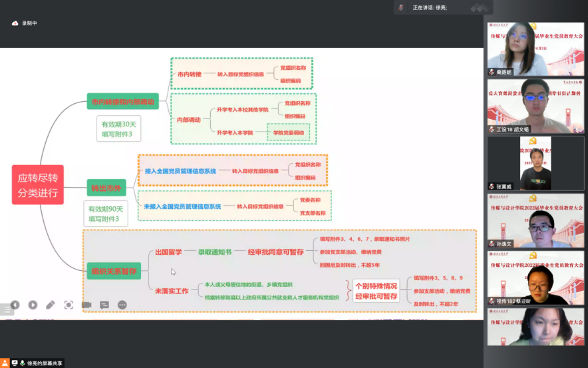Open the slide outline list tab at left edge

pos(6,309)
